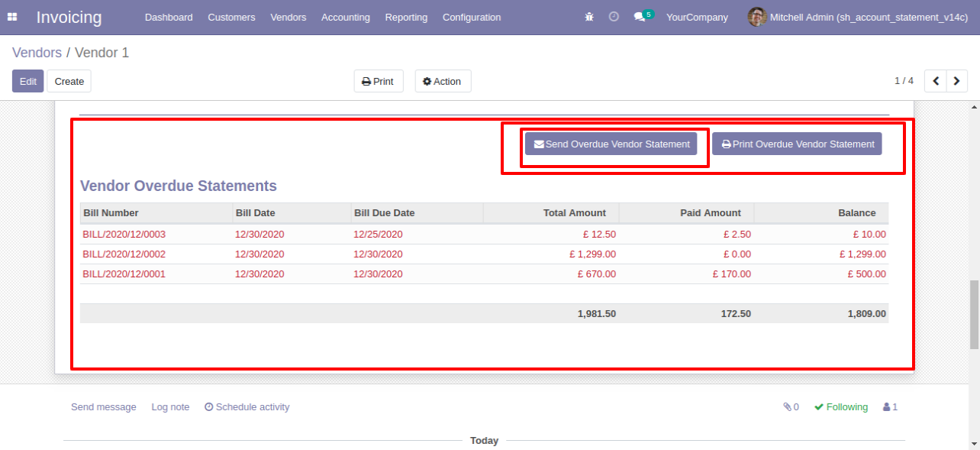Go to the previous record arrow

pos(936,81)
